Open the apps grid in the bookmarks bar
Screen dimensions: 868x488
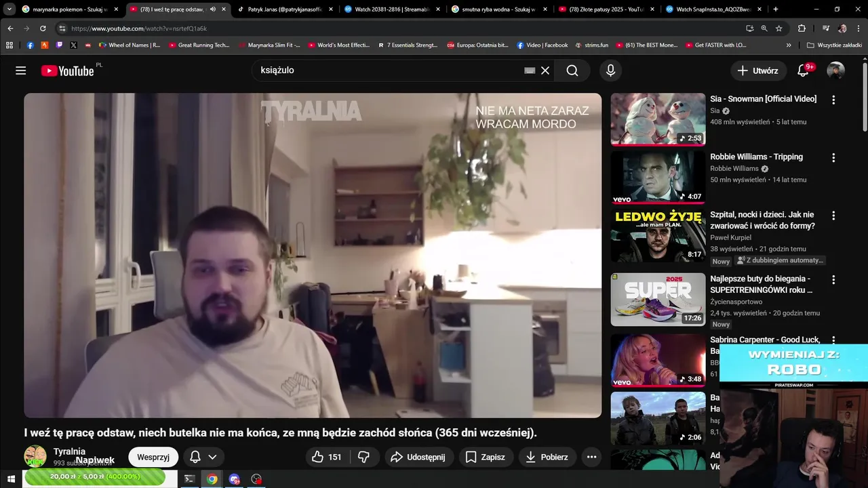9,45
